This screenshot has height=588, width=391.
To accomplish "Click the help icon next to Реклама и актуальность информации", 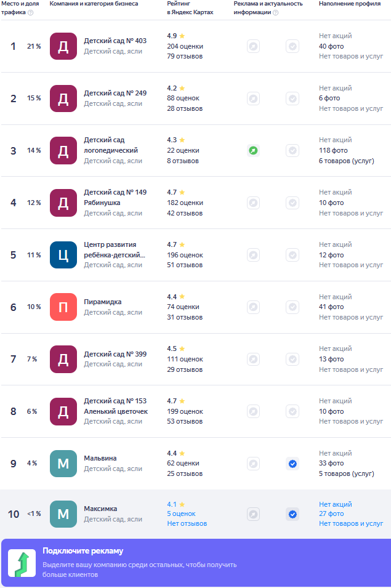I will pos(275,12).
